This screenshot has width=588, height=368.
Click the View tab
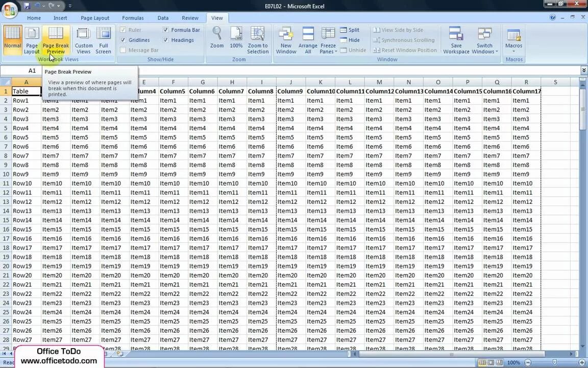coord(217,18)
